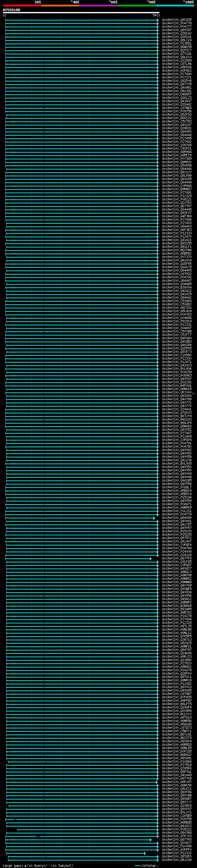The width and height of the screenshot is (197, 868).
Task: Click hit label UniRef100_A9PJH7
Action: pyautogui.click(x=177, y=782)
